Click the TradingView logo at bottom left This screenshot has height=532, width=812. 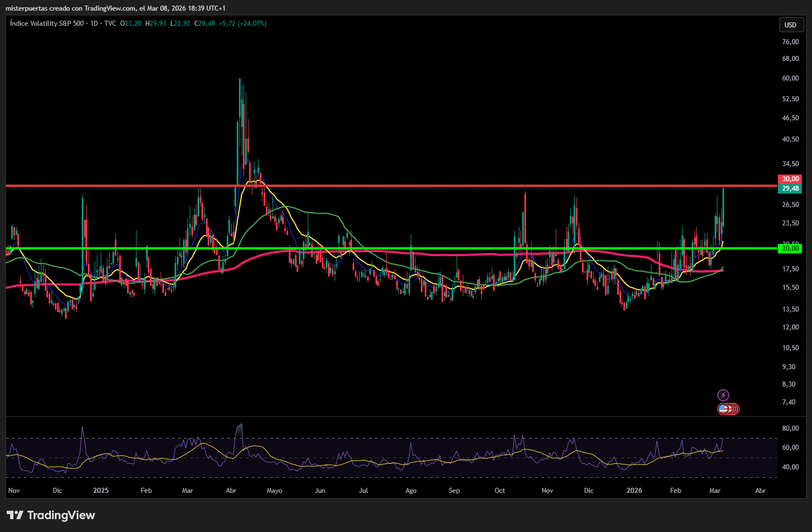(x=51, y=515)
